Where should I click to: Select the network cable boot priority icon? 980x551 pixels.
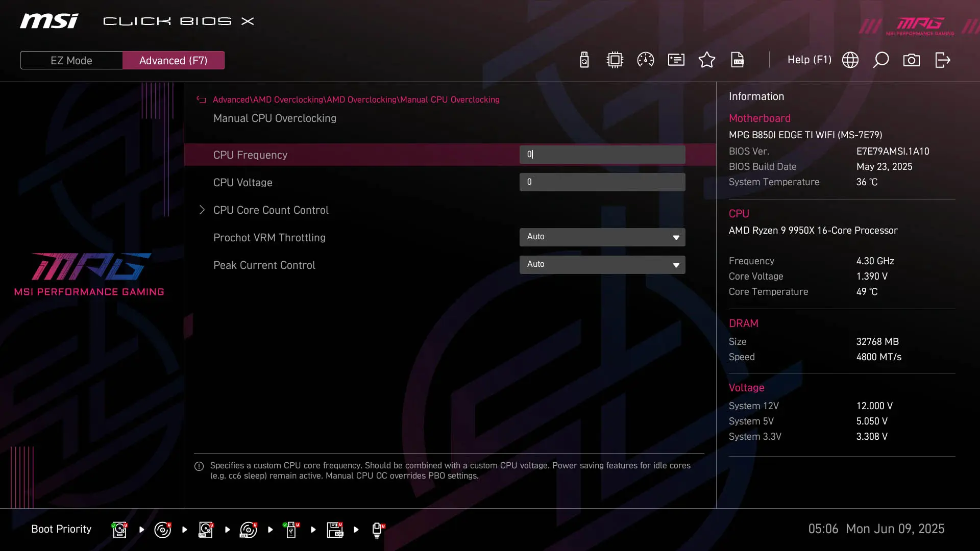coord(378,531)
